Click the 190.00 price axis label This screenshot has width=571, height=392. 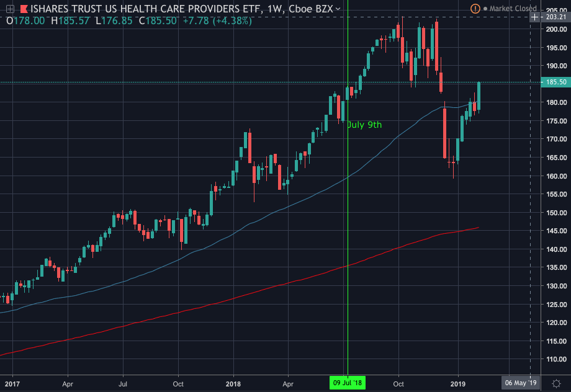(x=556, y=66)
